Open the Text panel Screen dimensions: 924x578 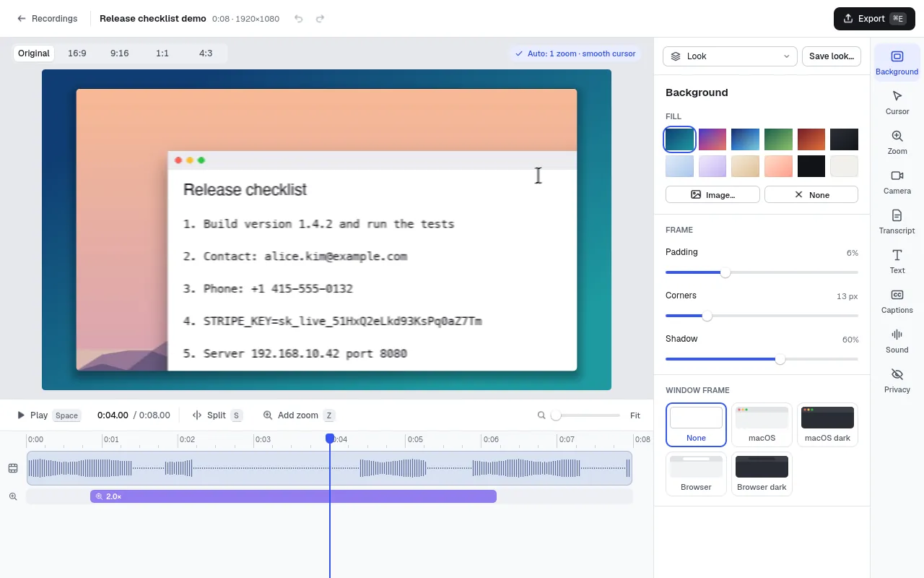(897, 261)
